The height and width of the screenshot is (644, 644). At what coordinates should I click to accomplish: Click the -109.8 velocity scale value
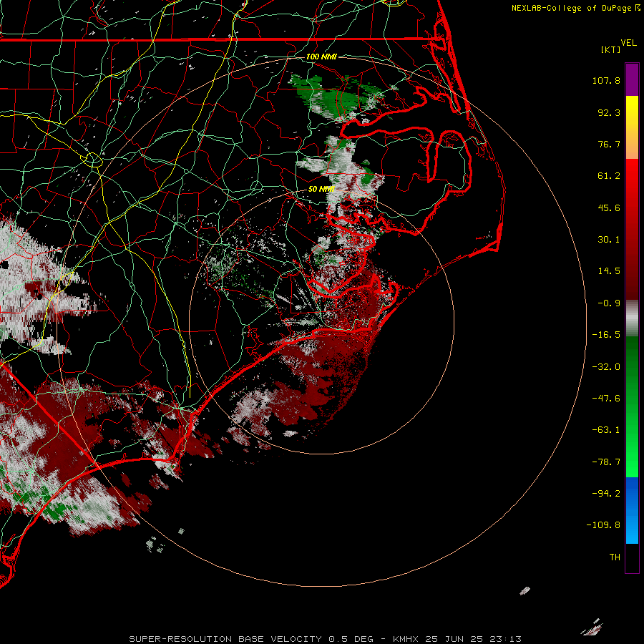point(604,525)
